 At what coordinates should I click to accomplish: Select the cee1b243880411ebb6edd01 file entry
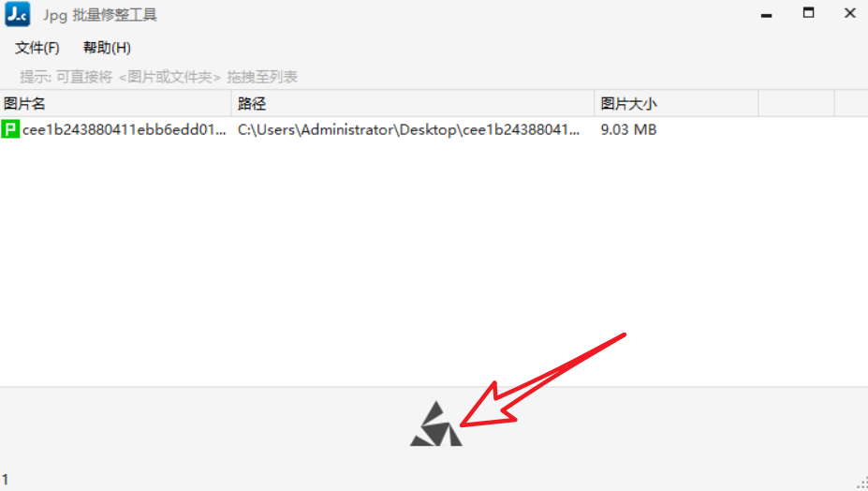tap(124, 129)
